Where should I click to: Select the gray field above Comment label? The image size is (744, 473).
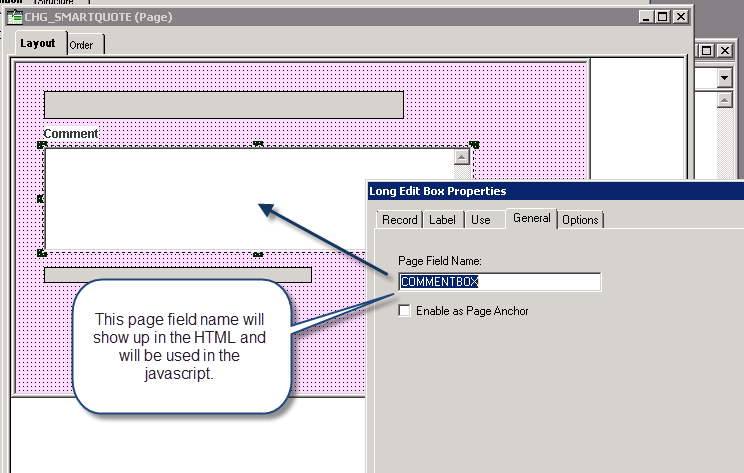[223, 105]
